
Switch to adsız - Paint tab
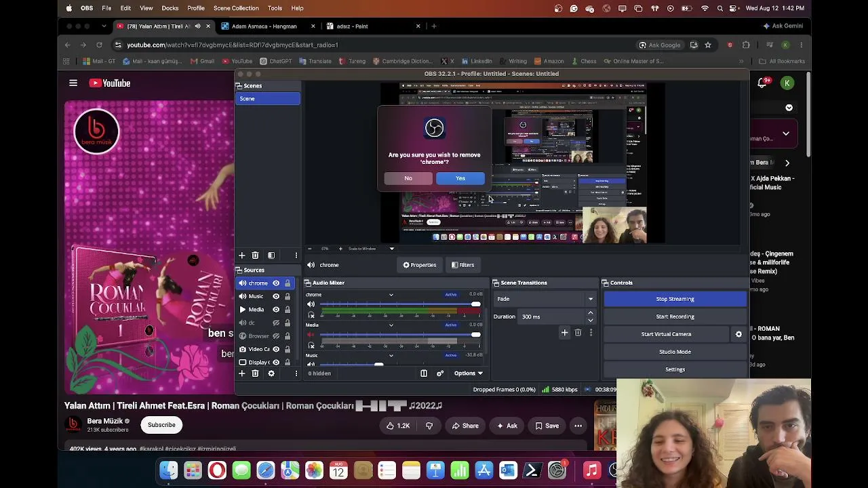[x=374, y=26]
